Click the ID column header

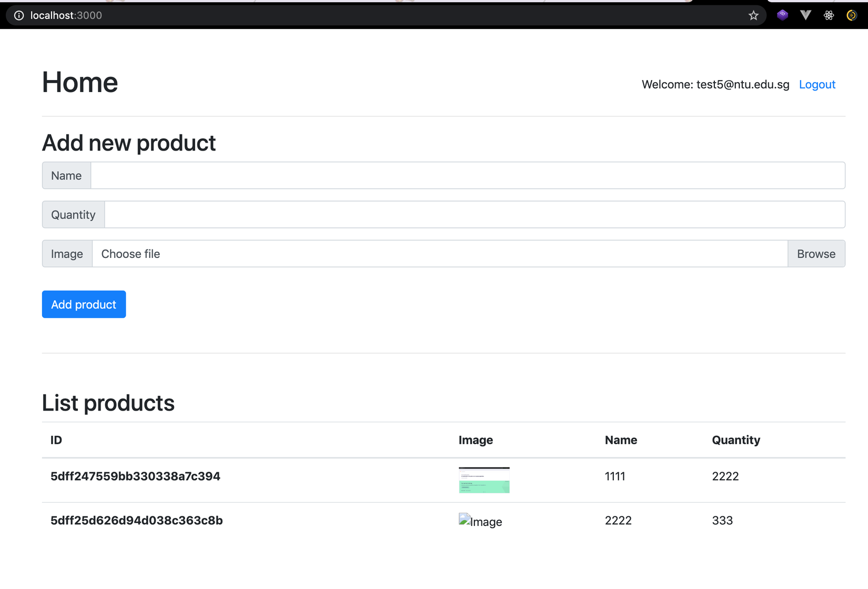point(56,440)
